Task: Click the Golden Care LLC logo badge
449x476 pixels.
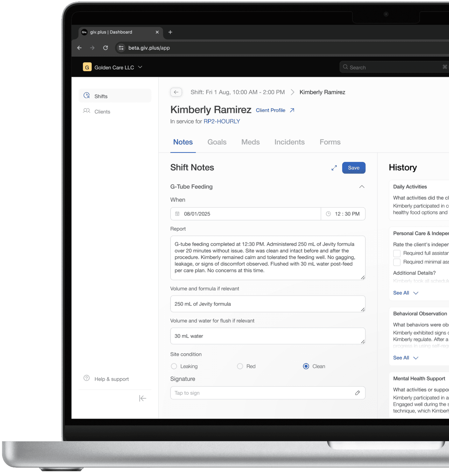Action: tap(87, 67)
